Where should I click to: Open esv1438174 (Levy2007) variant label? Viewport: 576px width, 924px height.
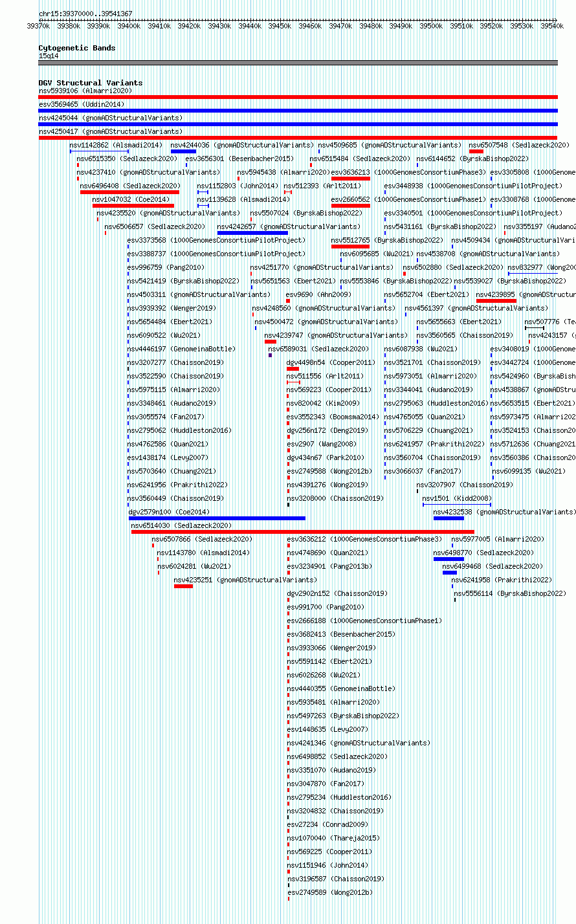coord(168,457)
